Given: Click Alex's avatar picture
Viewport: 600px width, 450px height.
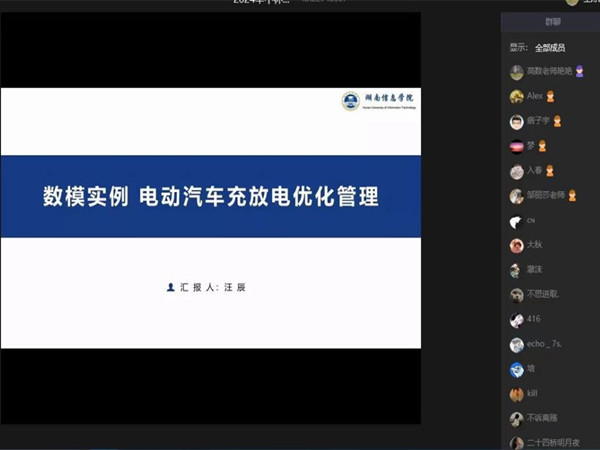Looking at the screenshot, I should 517,97.
